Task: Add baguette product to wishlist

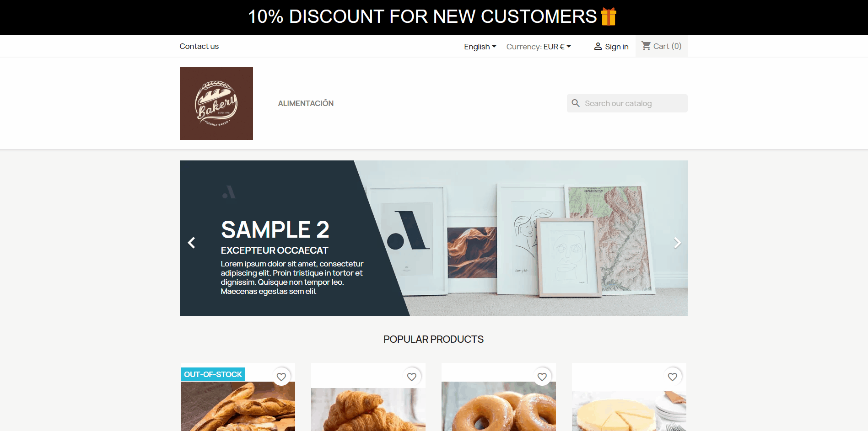Action: tap(281, 377)
